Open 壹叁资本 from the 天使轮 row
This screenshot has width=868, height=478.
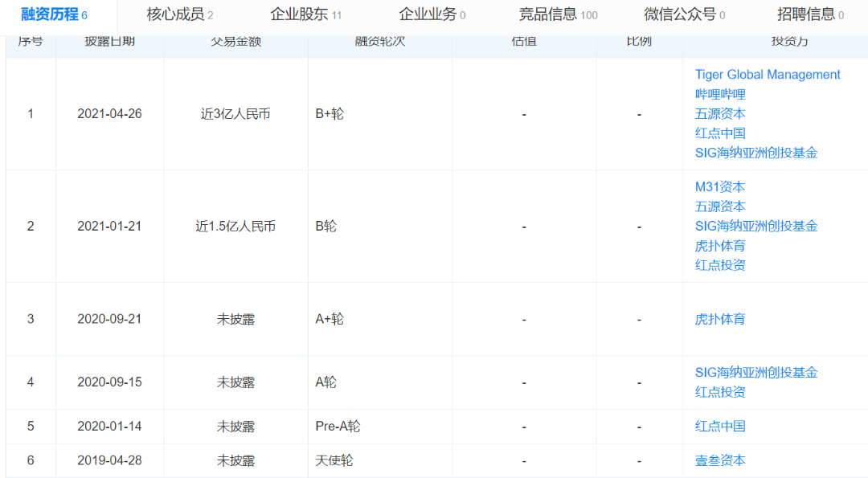(x=720, y=460)
